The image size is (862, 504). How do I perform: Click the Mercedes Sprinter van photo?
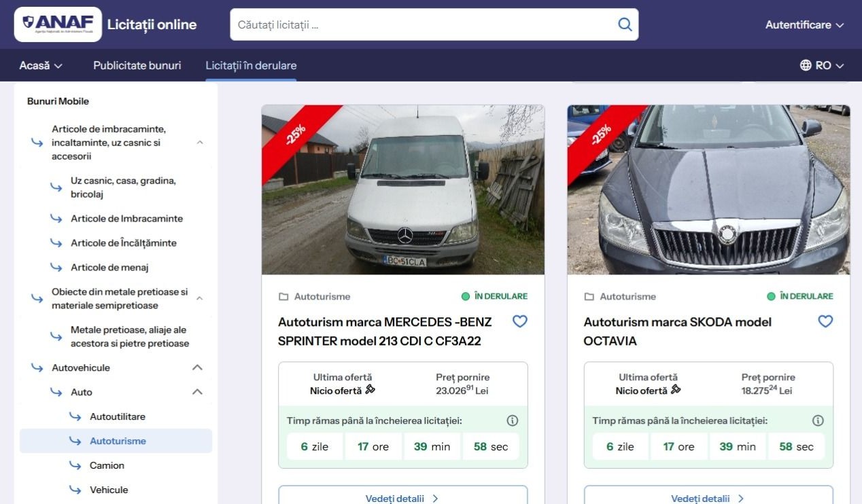click(403, 190)
